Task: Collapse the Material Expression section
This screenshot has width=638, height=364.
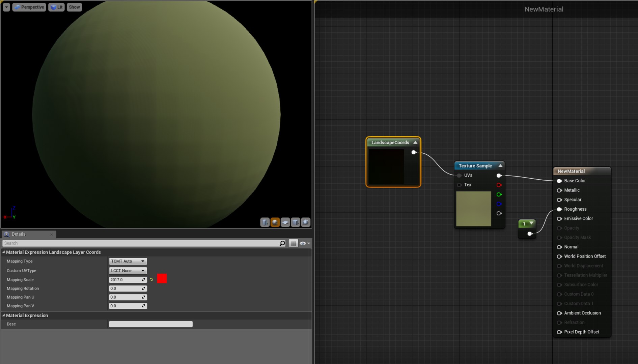Action: click(4, 315)
